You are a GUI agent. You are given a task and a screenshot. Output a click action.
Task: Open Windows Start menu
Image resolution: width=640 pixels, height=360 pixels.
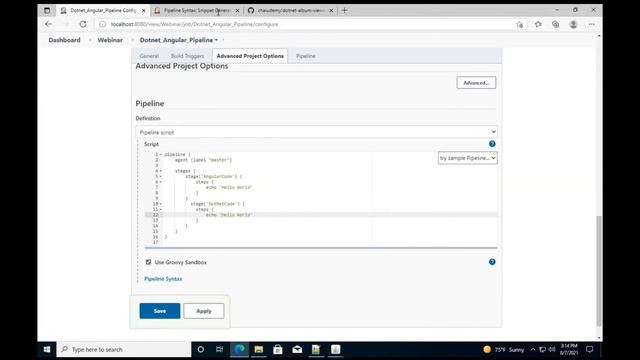click(47, 349)
